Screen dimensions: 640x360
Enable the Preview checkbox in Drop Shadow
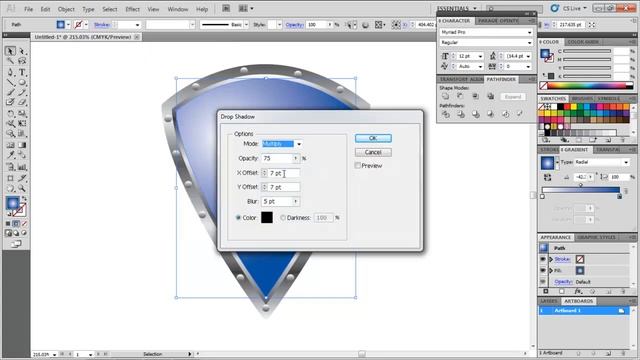[x=358, y=166]
